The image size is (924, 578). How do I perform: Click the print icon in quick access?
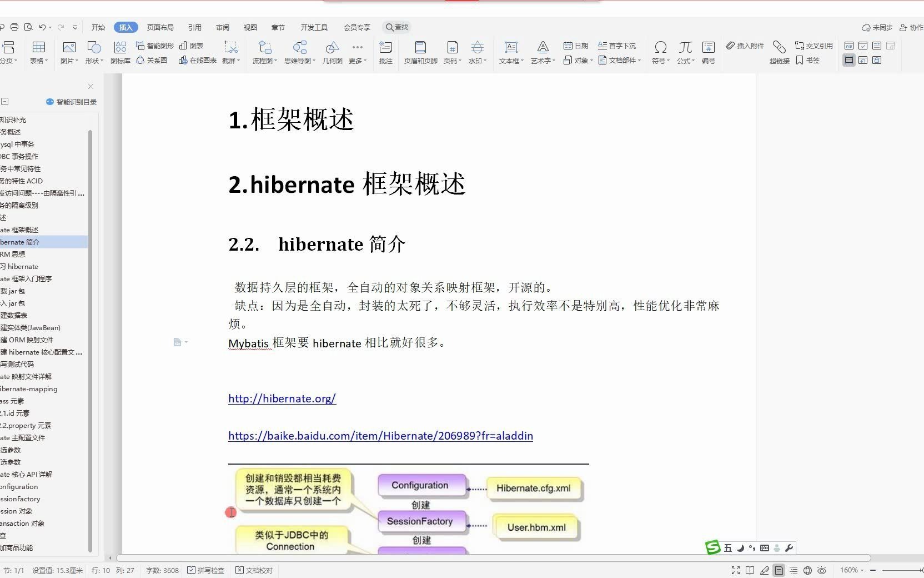pyautogui.click(x=14, y=27)
